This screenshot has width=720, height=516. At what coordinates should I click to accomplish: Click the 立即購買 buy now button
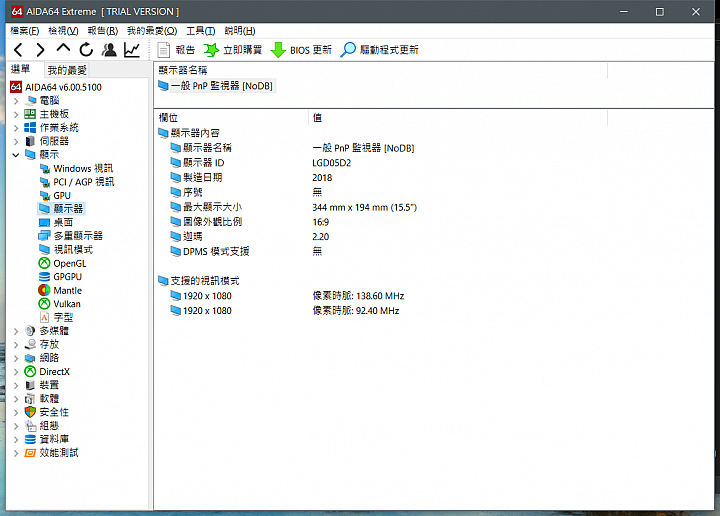pyautogui.click(x=233, y=50)
